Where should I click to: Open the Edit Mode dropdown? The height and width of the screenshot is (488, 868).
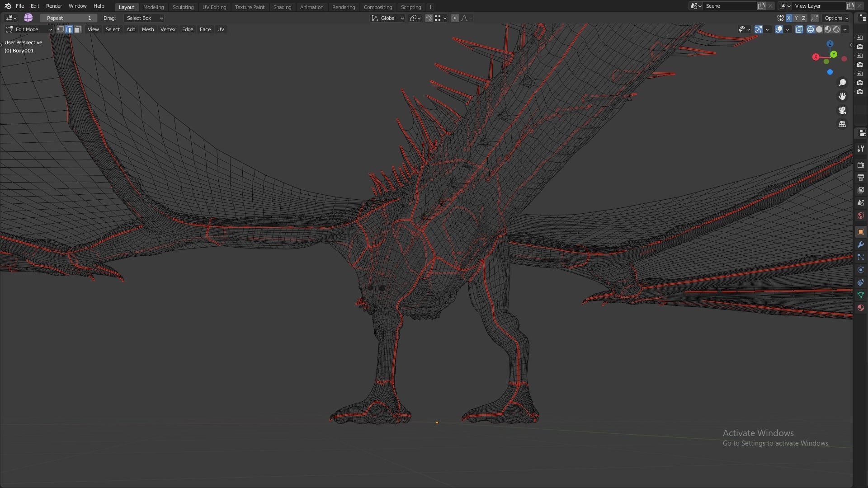point(29,29)
